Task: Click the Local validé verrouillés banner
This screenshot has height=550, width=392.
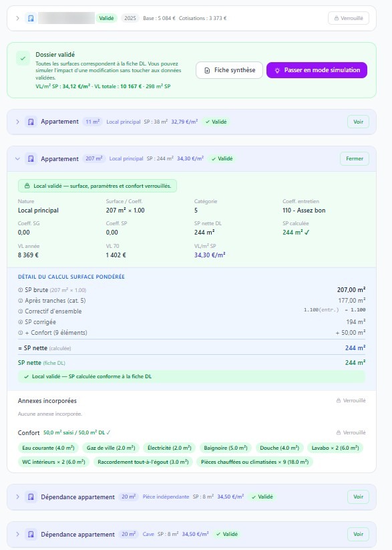Action: 97,186
